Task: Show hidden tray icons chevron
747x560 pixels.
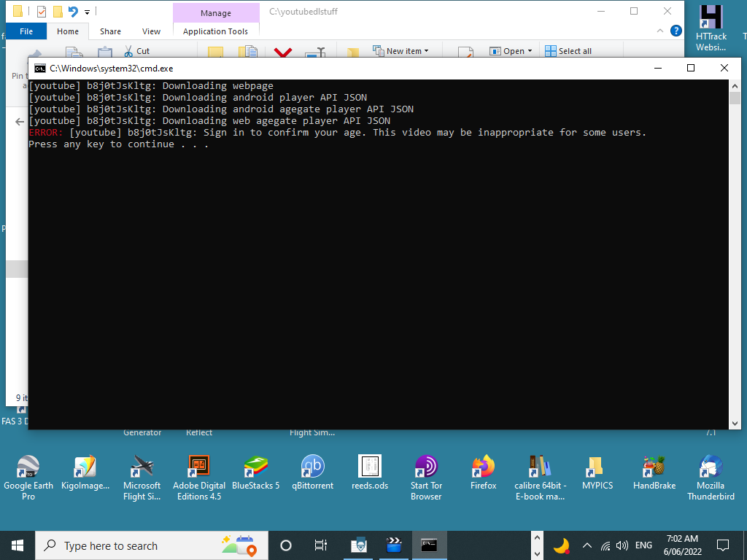Action: click(x=587, y=545)
